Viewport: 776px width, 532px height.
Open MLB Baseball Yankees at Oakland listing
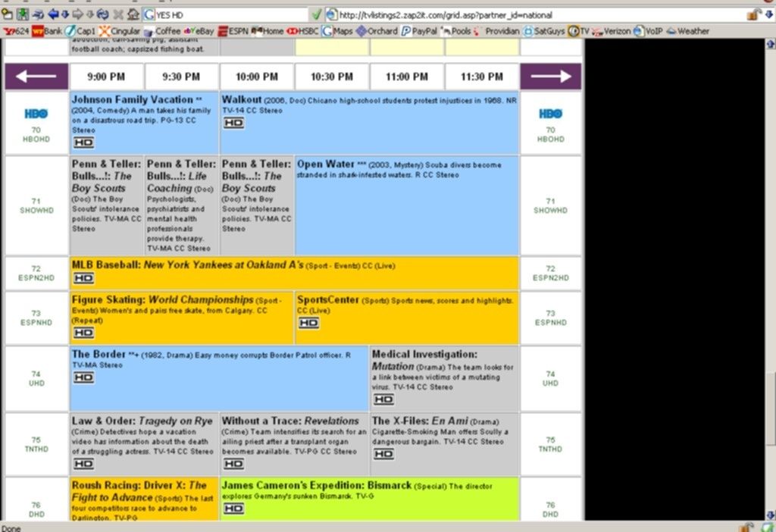coord(188,264)
